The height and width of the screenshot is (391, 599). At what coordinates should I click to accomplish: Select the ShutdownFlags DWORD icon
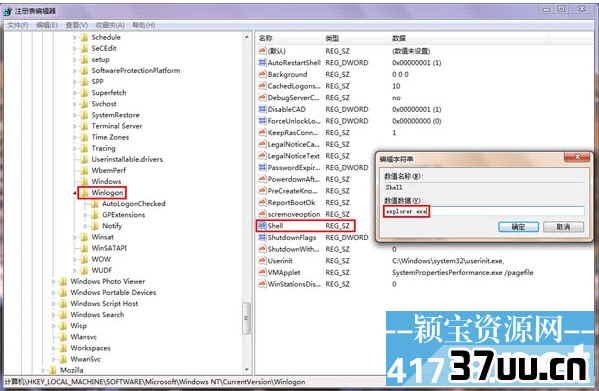pos(262,238)
